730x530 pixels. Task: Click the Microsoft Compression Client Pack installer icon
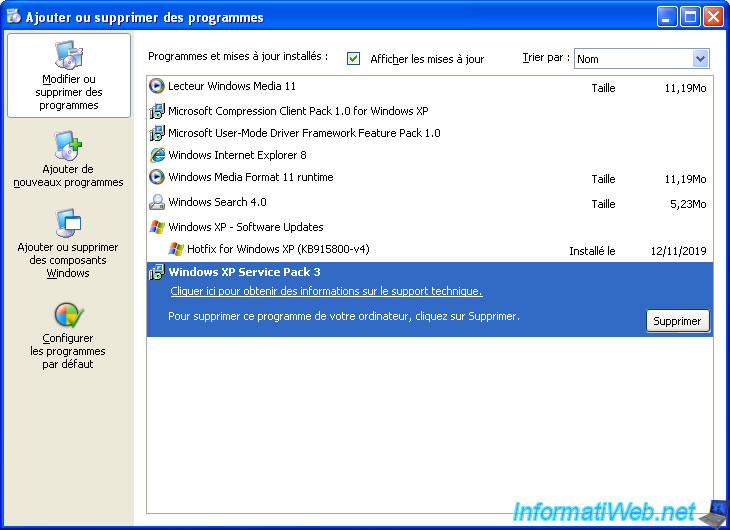[x=157, y=111]
